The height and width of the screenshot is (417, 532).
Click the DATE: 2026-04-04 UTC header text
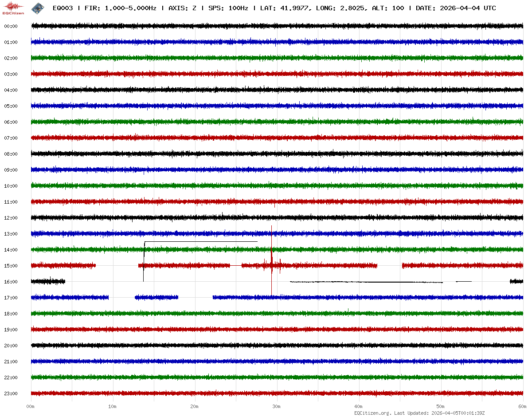coord(456,8)
